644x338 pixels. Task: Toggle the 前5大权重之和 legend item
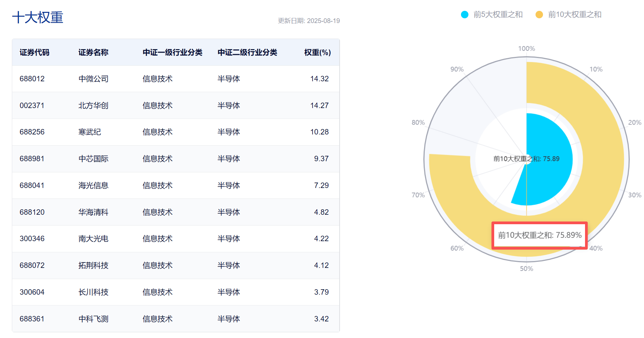tap(492, 15)
